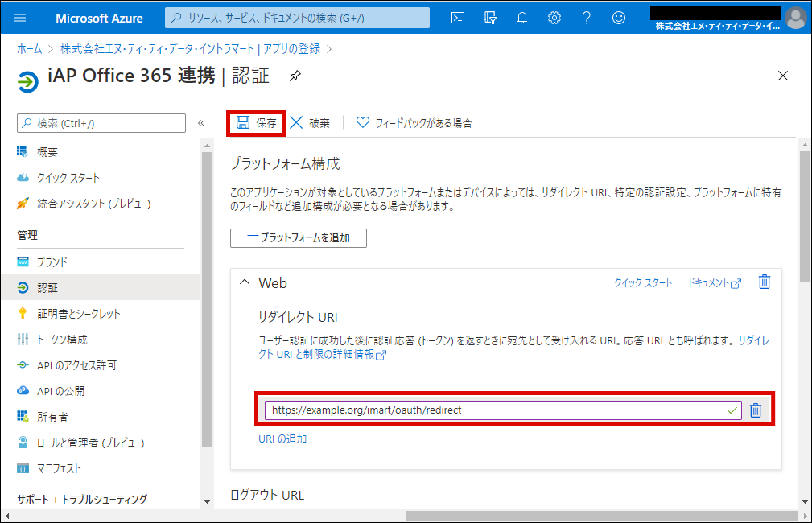Viewport: 812px width, 523px height.
Task: Open the Web クイック スタート link
Action: (643, 282)
